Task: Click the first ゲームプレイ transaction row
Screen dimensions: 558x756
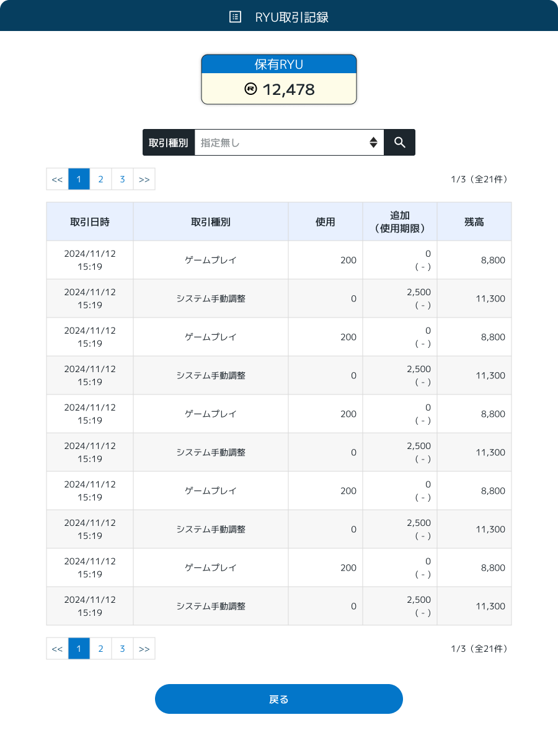Action: pos(279,260)
